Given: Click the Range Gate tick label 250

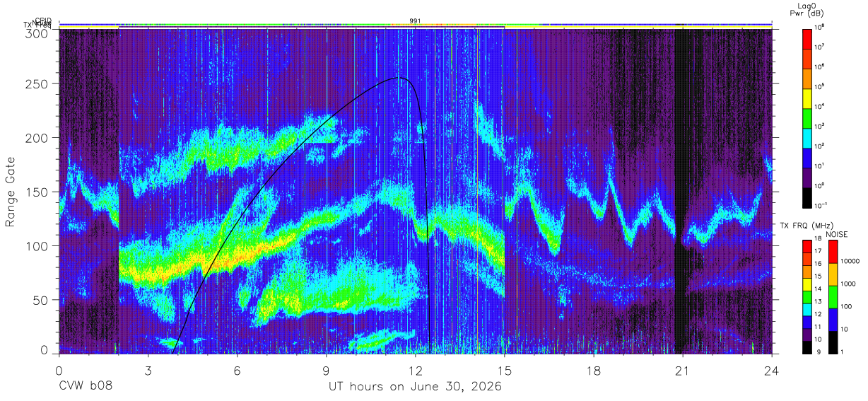Looking at the screenshot, I should click(37, 84).
